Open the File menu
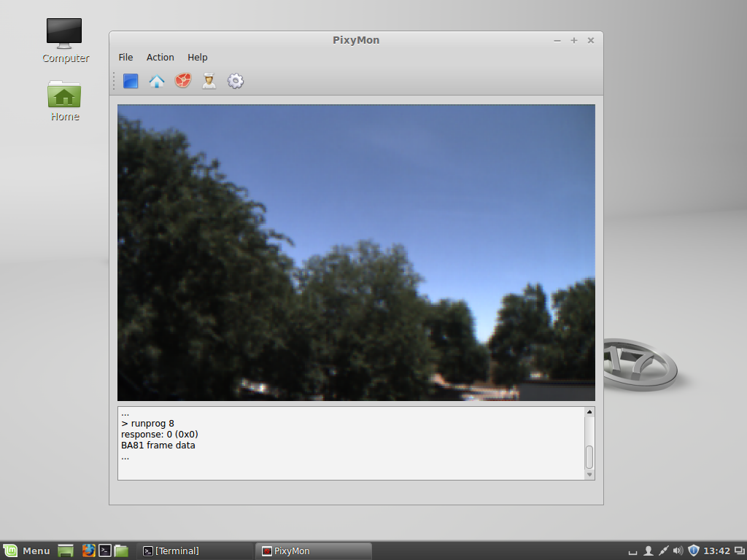 pyautogui.click(x=125, y=58)
